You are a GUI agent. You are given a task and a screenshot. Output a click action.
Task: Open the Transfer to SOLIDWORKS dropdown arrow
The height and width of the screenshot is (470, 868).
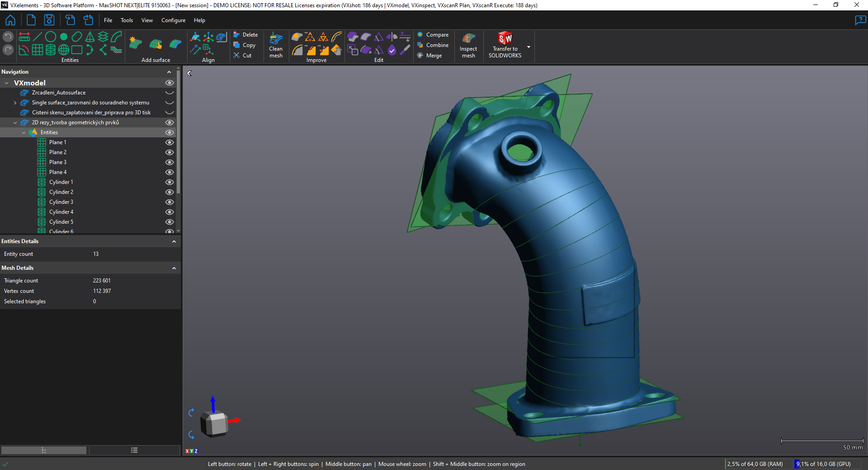coord(528,47)
